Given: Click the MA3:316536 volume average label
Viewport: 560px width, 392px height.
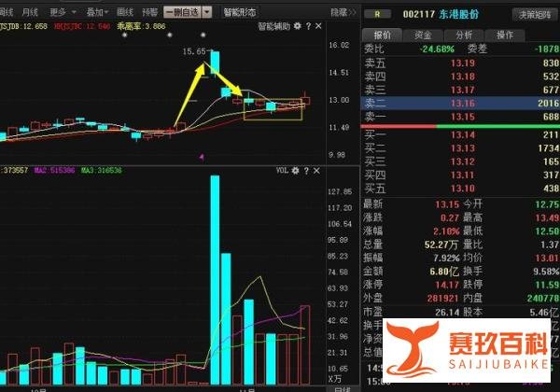Looking at the screenshot, I should click(101, 170).
